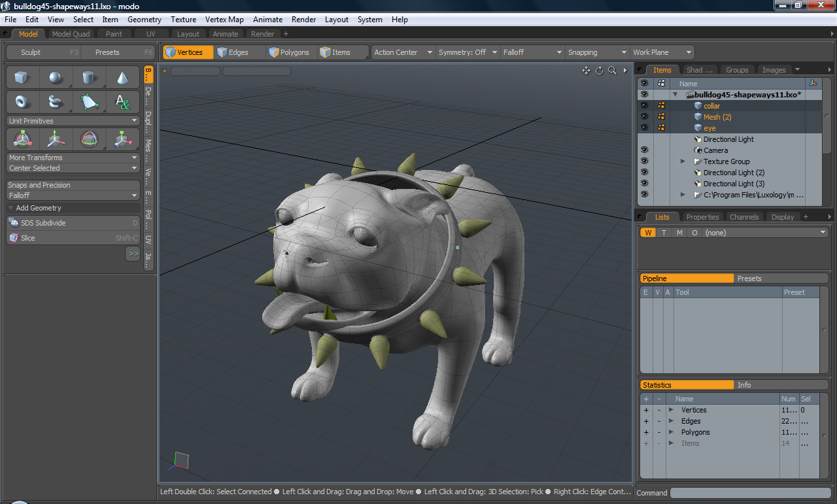
Task: Click the Command input field
Action: 751,493
